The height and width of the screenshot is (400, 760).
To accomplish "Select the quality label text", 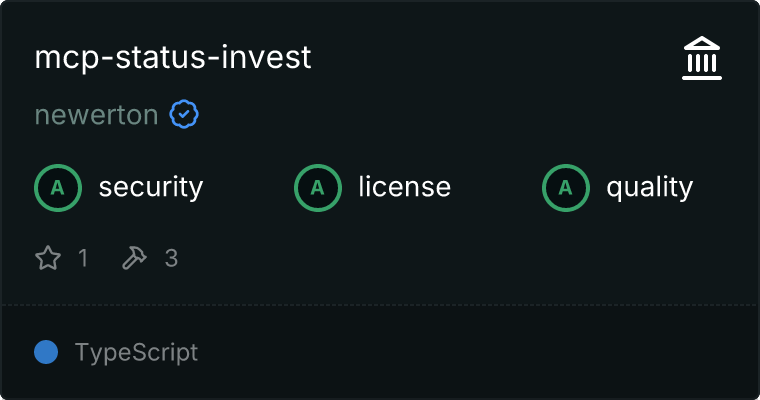I will pyautogui.click(x=649, y=187).
